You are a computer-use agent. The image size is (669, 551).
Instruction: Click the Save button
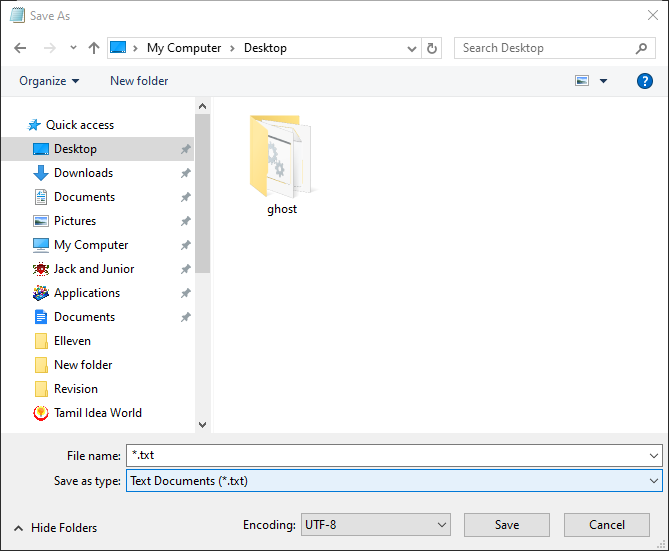(507, 525)
